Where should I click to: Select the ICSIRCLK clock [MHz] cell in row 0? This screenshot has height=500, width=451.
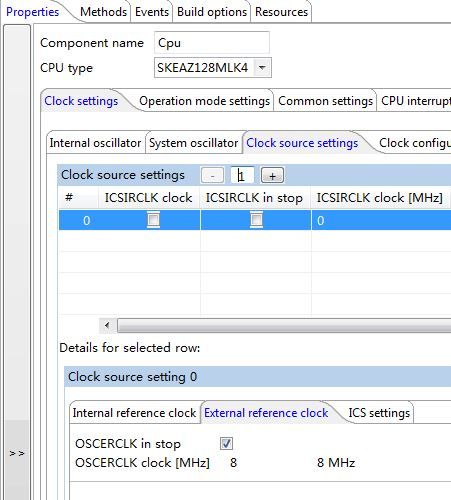pos(381,220)
